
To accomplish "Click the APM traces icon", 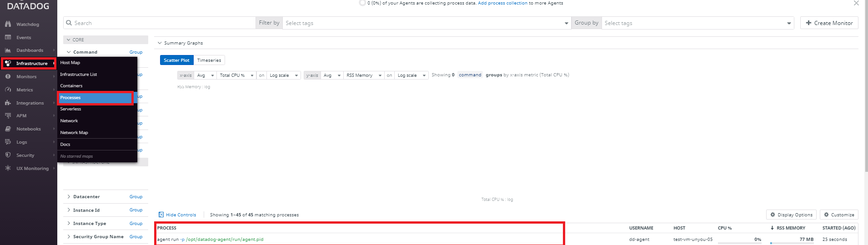I will point(8,115).
